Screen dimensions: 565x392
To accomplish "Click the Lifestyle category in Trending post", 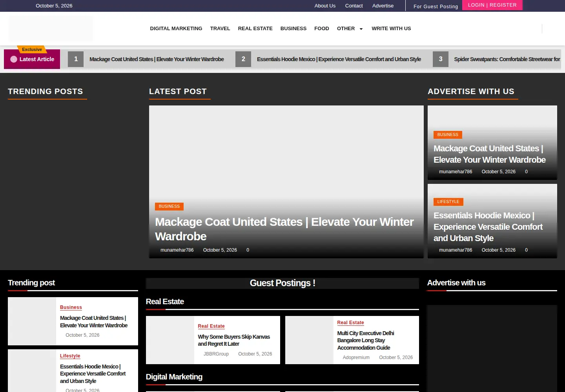I will point(70,356).
